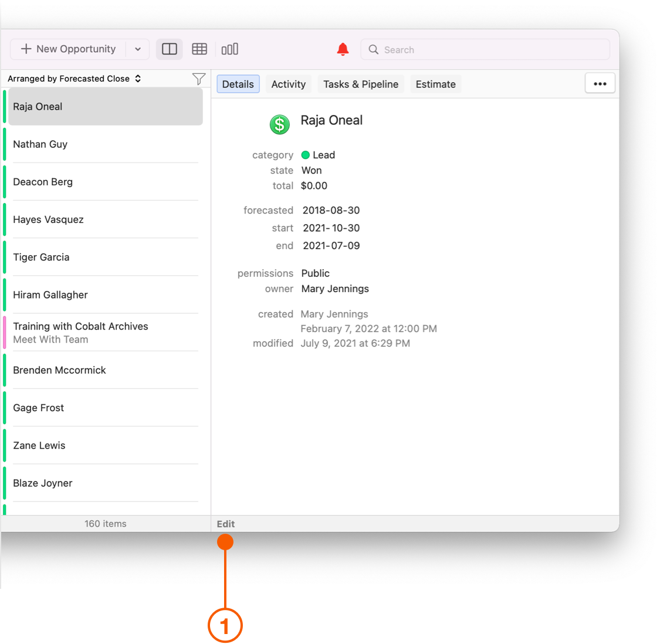This screenshot has width=657, height=644.
Task: Switch to the table view icon
Action: (x=199, y=49)
